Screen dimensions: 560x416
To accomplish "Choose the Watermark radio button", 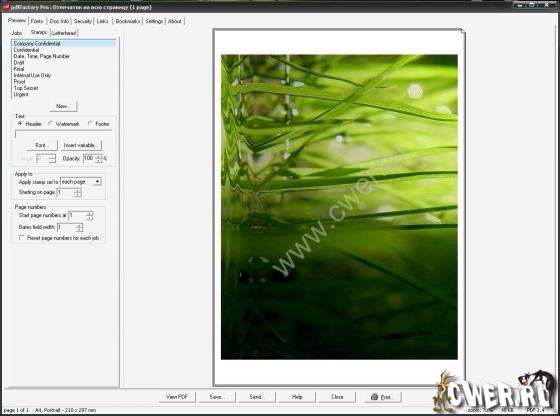I will [50, 124].
